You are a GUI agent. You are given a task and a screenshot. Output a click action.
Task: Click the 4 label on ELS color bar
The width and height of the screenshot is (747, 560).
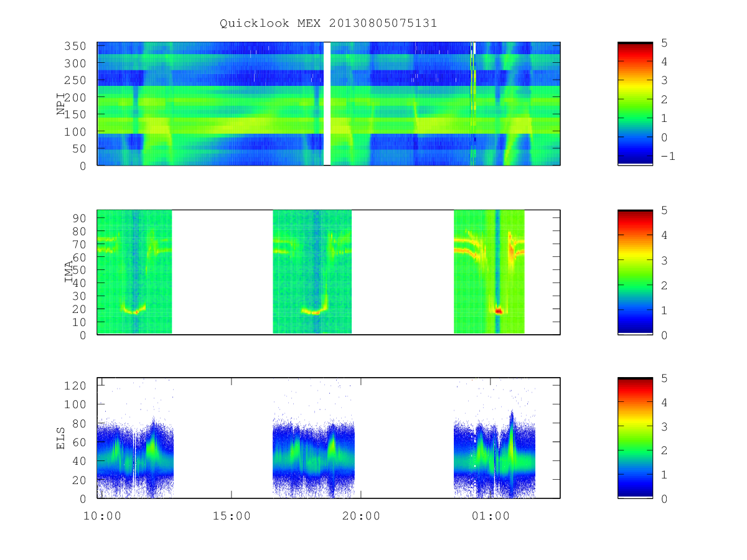click(x=664, y=402)
